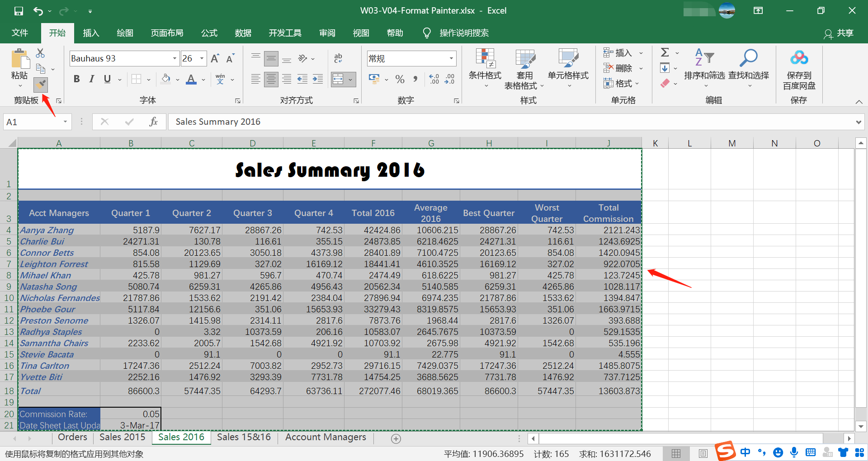Toggle Italic formatting
Image resolution: width=868 pixels, height=461 pixels.
92,79
